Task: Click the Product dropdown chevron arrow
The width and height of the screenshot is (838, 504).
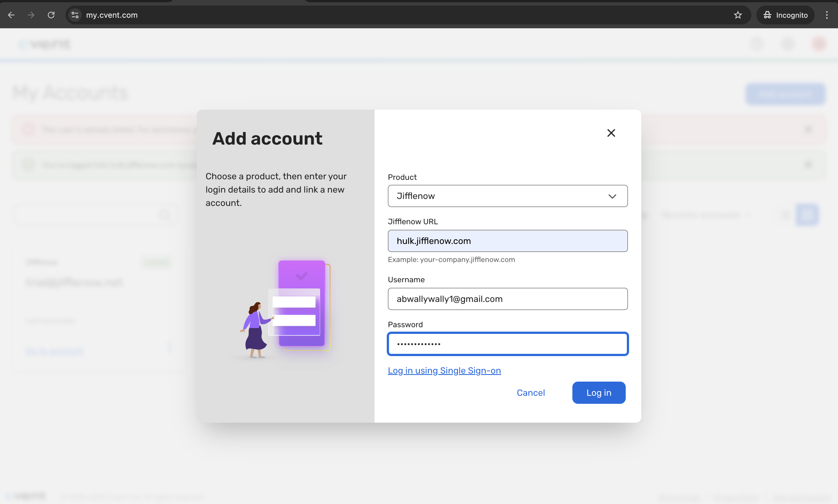Action: click(612, 196)
